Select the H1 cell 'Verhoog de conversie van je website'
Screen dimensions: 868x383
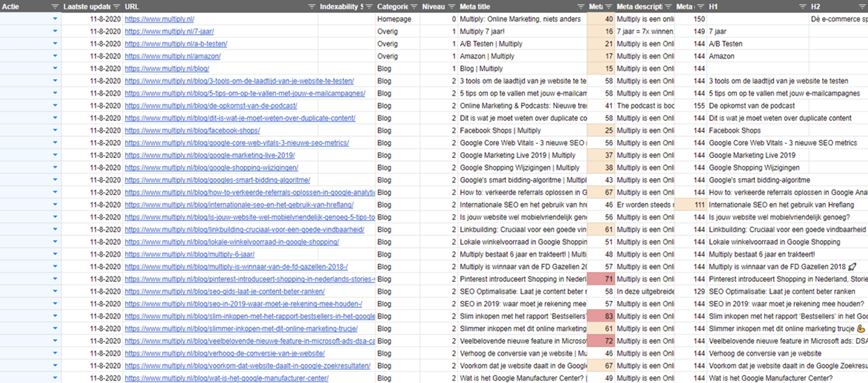(758, 353)
